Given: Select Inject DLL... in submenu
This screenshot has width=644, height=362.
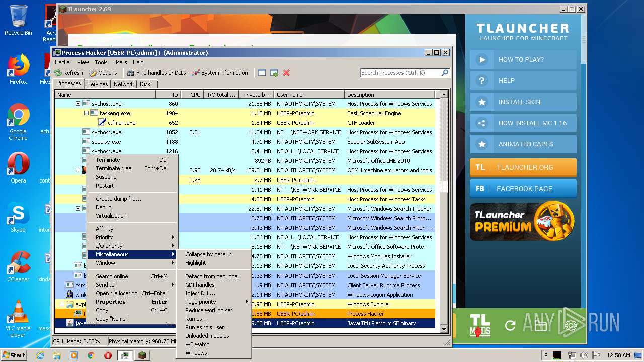Looking at the screenshot, I should pos(214,293).
